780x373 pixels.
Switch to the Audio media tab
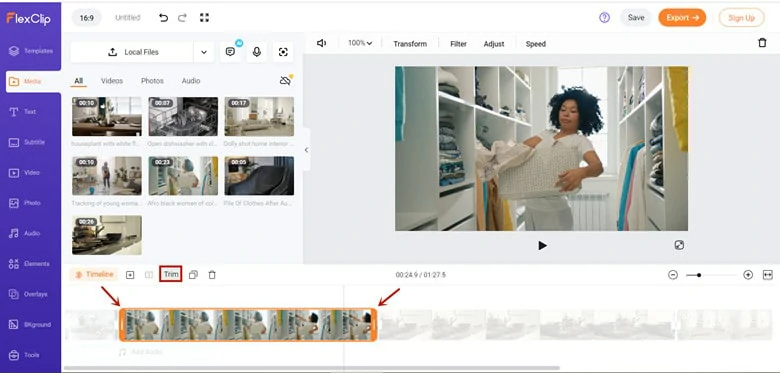[x=191, y=81]
